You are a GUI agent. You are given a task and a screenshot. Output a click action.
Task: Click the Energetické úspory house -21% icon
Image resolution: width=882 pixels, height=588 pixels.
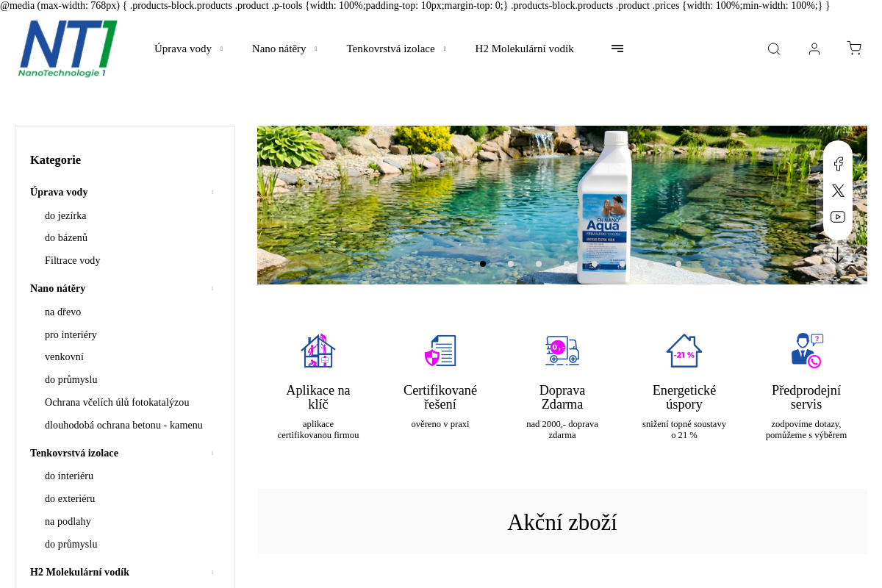pyautogui.click(x=684, y=351)
